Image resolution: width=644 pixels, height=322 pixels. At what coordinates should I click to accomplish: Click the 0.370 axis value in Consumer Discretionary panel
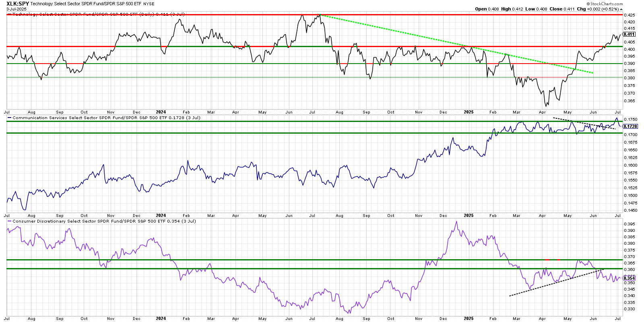coord(630,257)
